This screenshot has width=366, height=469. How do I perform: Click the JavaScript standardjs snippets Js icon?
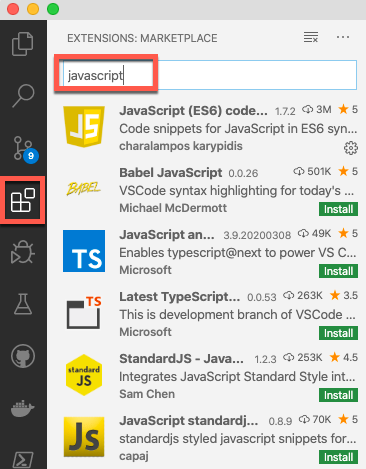[84, 437]
